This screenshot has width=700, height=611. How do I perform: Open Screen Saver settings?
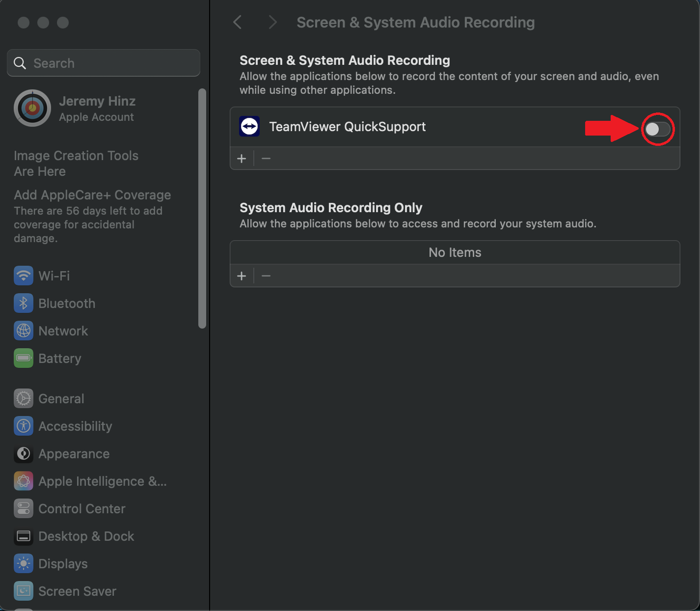[x=77, y=591]
